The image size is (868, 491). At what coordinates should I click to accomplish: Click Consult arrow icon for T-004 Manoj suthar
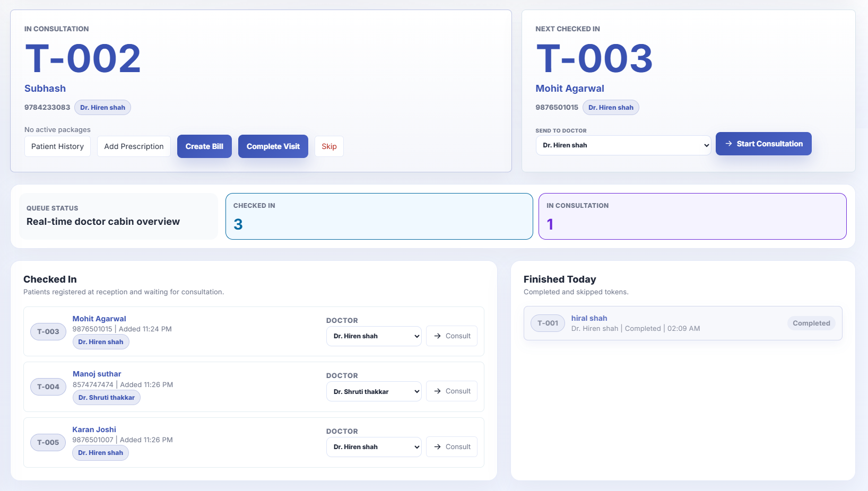[437, 391]
